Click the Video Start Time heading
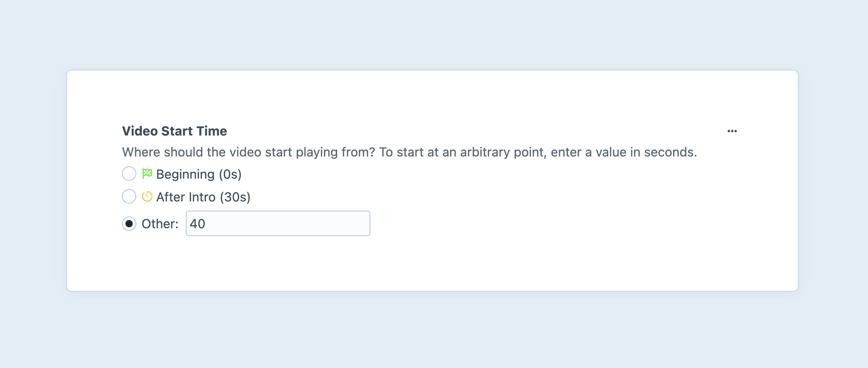Viewport: 868px width, 368px height. 174,131
